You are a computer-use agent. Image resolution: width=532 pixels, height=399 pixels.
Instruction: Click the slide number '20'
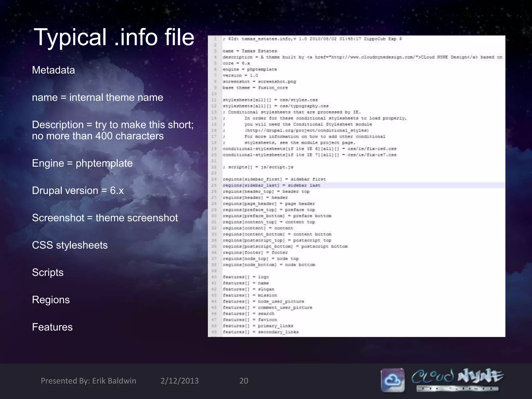(244, 381)
